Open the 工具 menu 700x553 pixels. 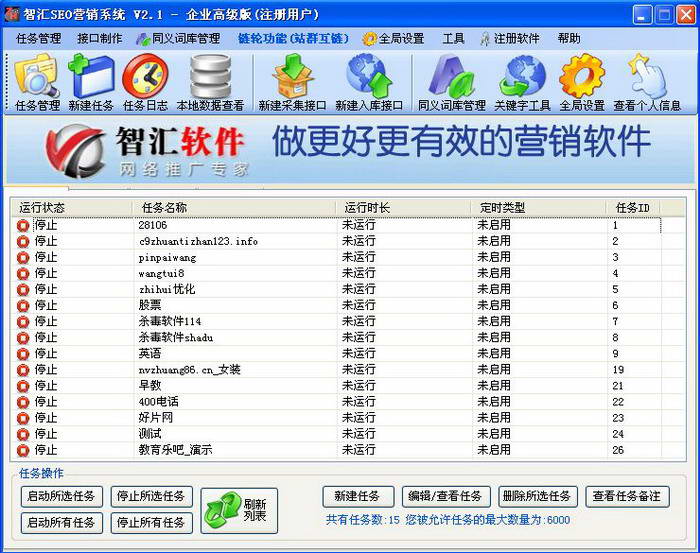pyautogui.click(x=453, y=39)
